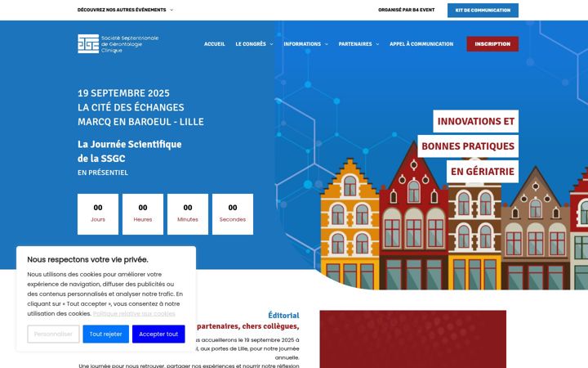Click the Minutes countdown box

click(188, 214)
